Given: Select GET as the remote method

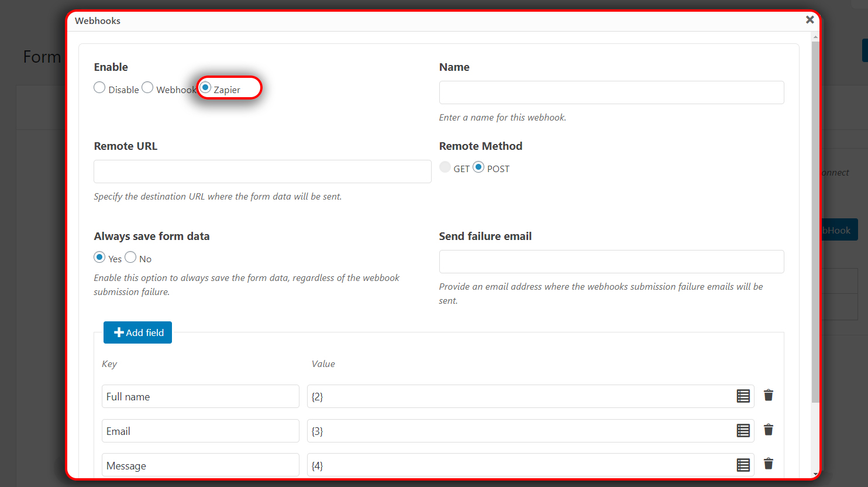Looking at the screenshot, I should point(445,167).
